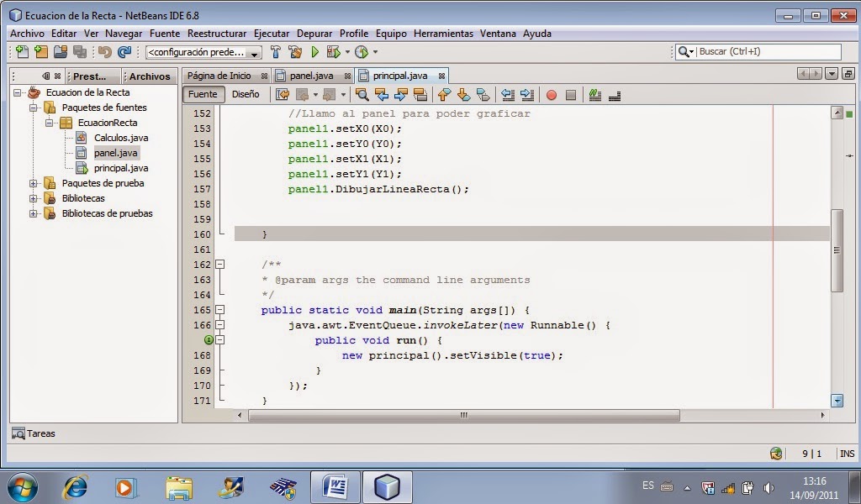The image size is (861, 504).
Task: Collapse Paquetes de fuentes node
Action: pyautogui.click(x=33, y=108)
